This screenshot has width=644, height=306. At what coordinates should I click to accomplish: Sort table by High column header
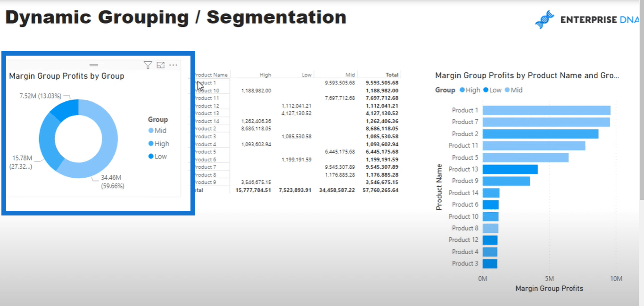click(265, 74)
